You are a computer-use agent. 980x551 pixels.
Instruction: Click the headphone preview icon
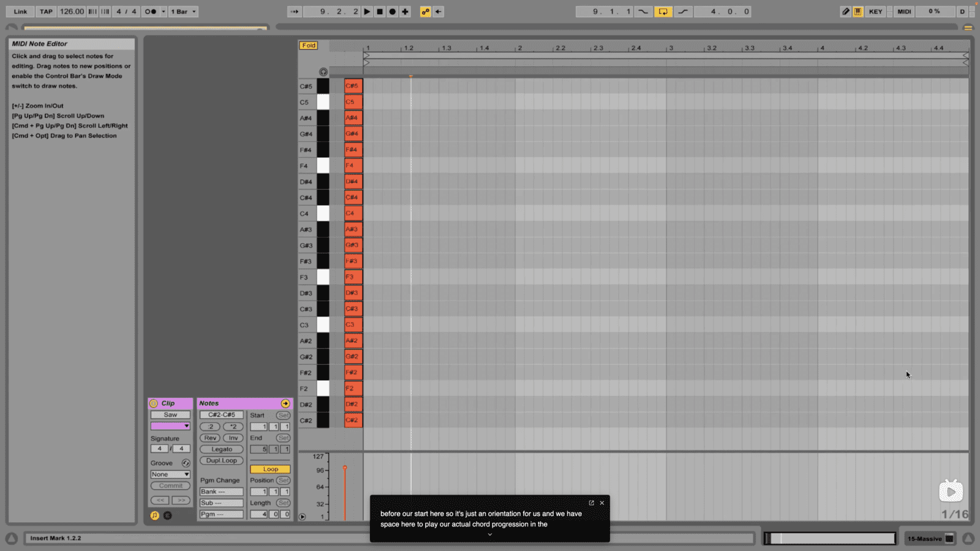click(323, 72)
